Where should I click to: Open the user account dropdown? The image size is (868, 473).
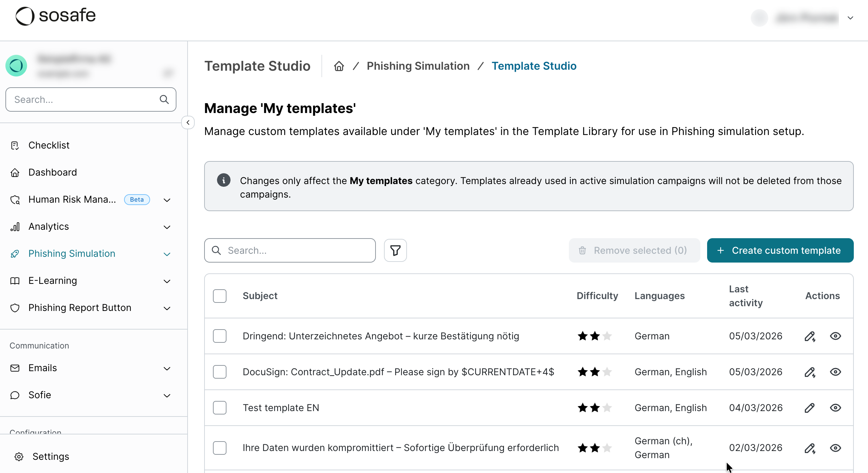850,18
